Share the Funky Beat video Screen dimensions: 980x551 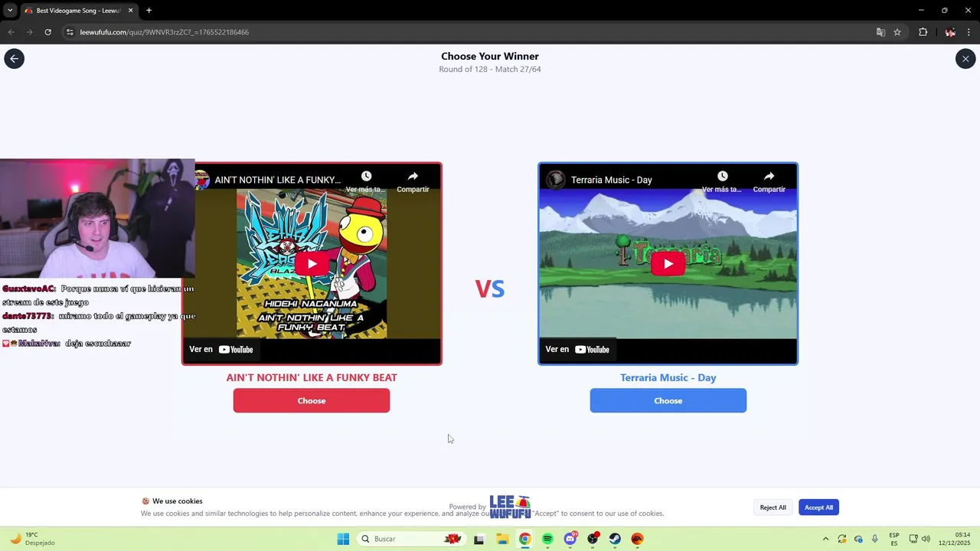pyautogui.click(x=413, y=181)
